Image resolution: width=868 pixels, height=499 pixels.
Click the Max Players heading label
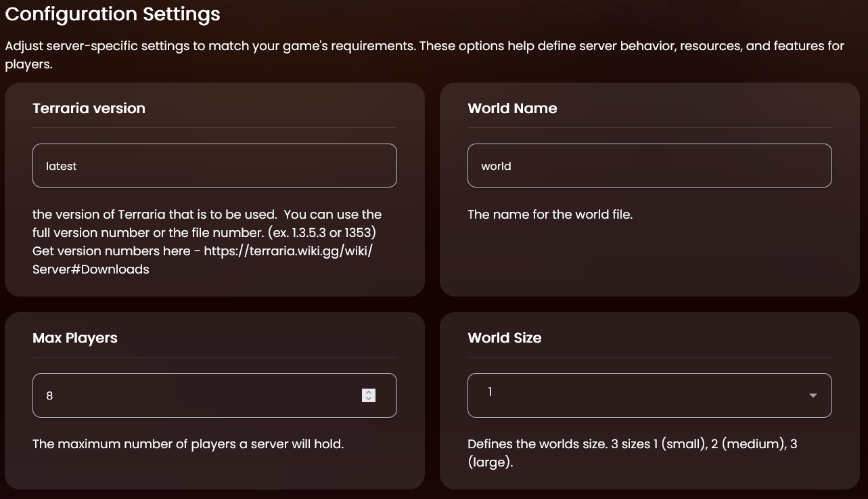(x=75, y=338)
